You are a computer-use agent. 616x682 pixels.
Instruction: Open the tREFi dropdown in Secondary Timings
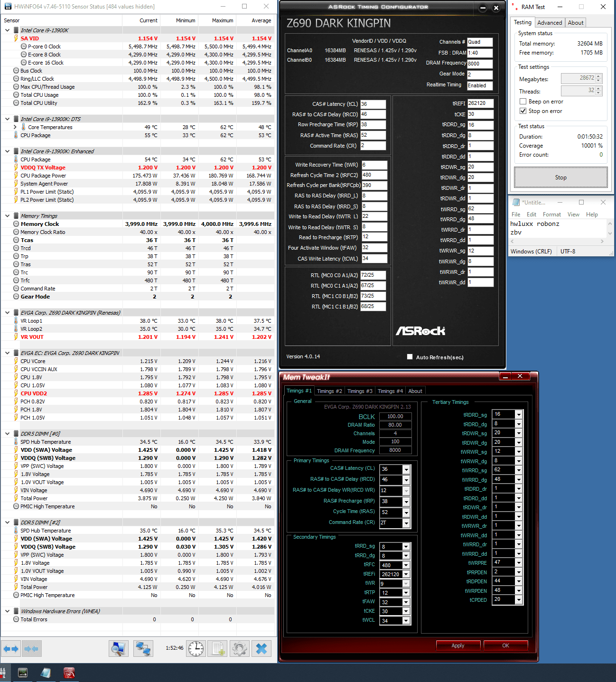tap(406, 574)
